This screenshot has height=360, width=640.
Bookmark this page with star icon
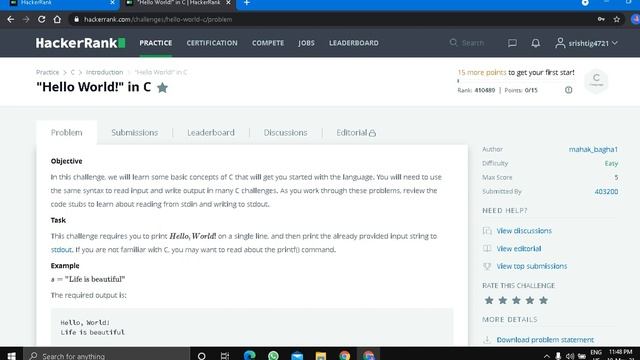[617, 19]
